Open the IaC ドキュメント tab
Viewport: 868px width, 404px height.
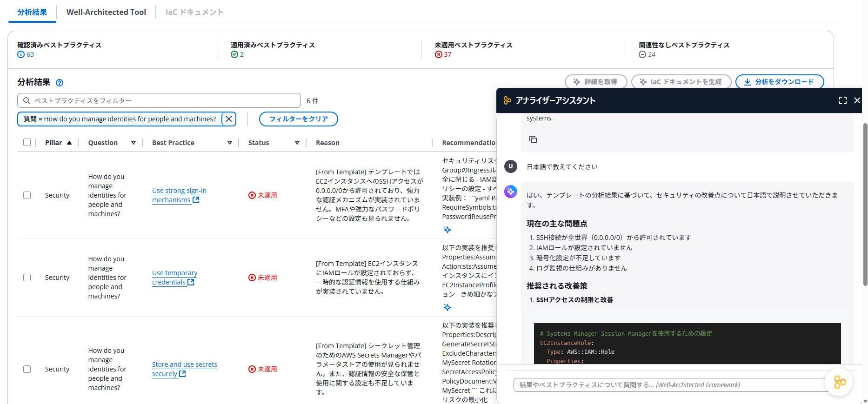[x=194, y=12]
